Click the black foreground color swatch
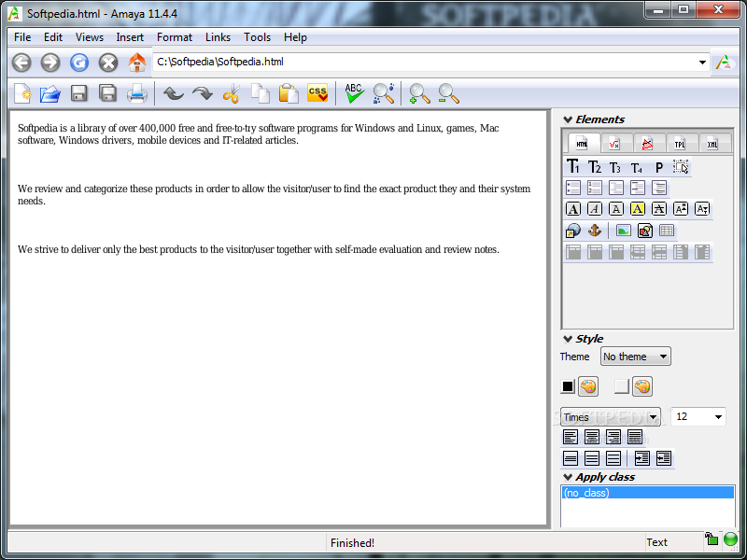This screenshot has height=560, width=747. pos(568,386)
